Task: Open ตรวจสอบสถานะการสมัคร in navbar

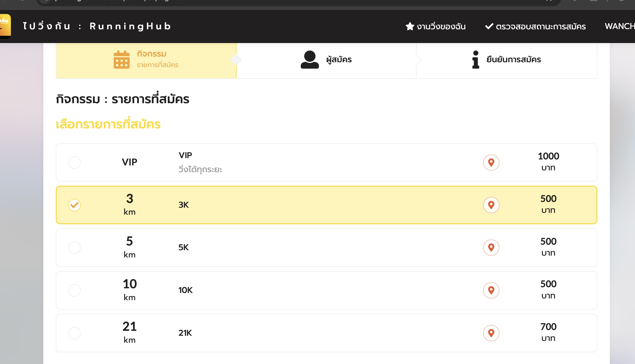Action: pyautogui.click(x=535, y=26)
